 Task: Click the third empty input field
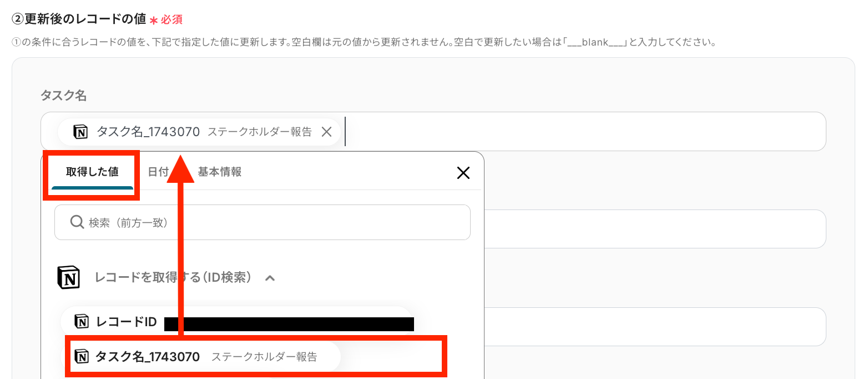tap(655, 327)
